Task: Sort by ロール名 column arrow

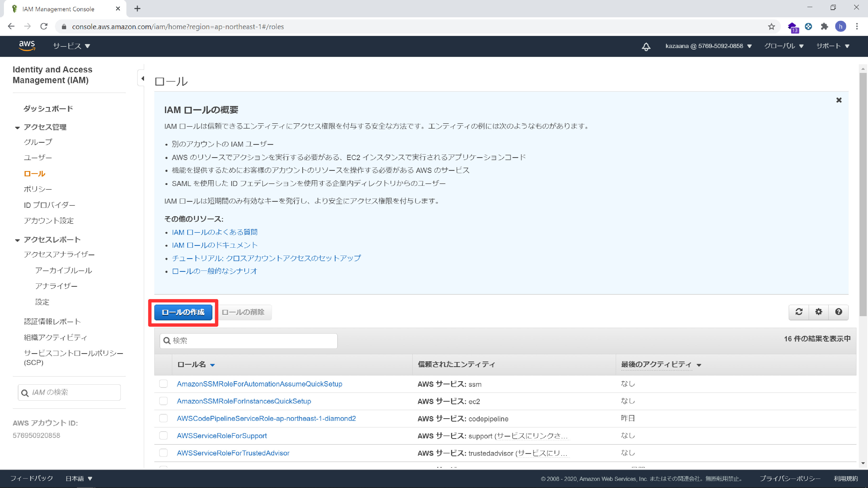Action: [x=212, y=365]
